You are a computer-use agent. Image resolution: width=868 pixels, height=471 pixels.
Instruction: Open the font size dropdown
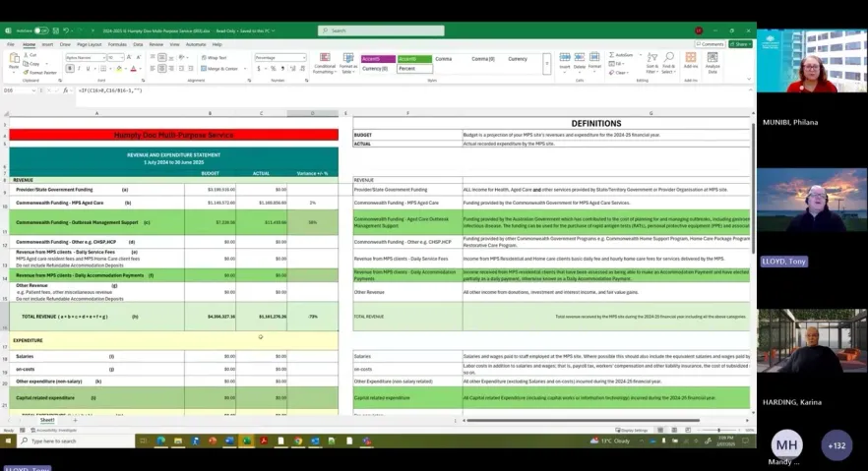121,57
